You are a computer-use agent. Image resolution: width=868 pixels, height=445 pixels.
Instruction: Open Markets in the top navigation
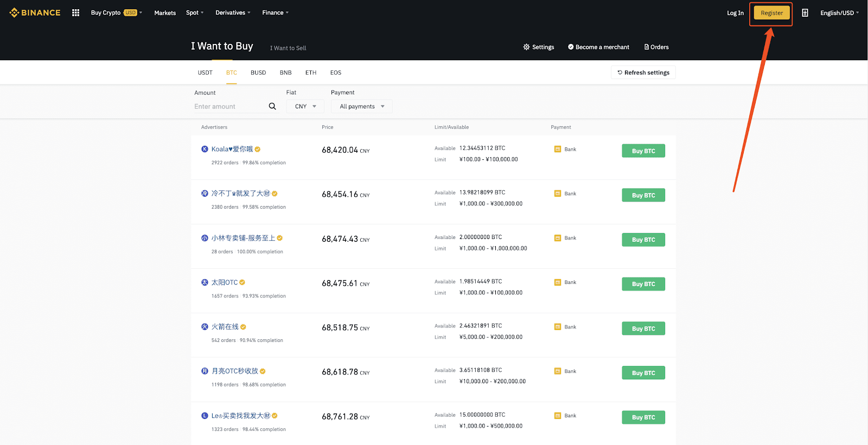tap(165, 12)
